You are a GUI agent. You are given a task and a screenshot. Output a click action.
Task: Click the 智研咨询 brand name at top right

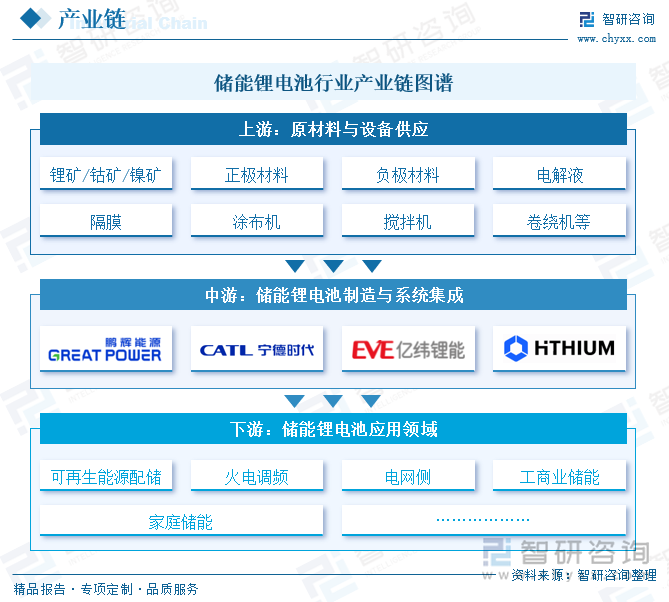(x=628, y=19)
